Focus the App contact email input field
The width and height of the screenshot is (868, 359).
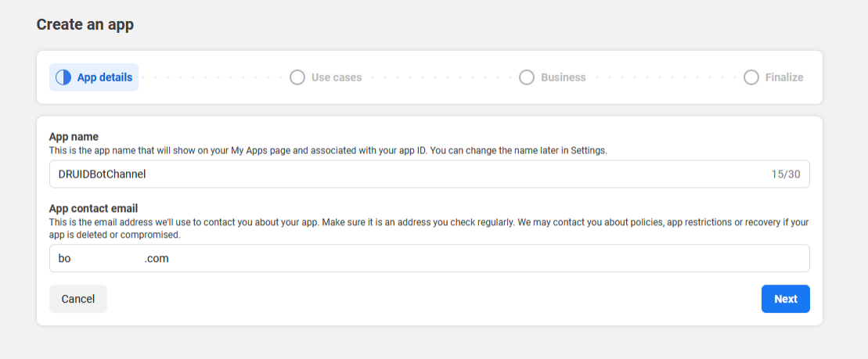[x=429, y=258]
